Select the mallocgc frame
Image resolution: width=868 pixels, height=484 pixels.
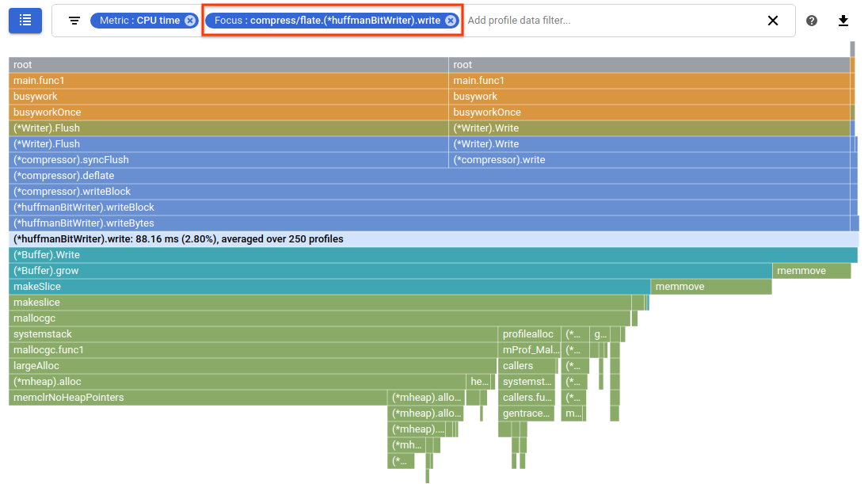coord(238,318)
